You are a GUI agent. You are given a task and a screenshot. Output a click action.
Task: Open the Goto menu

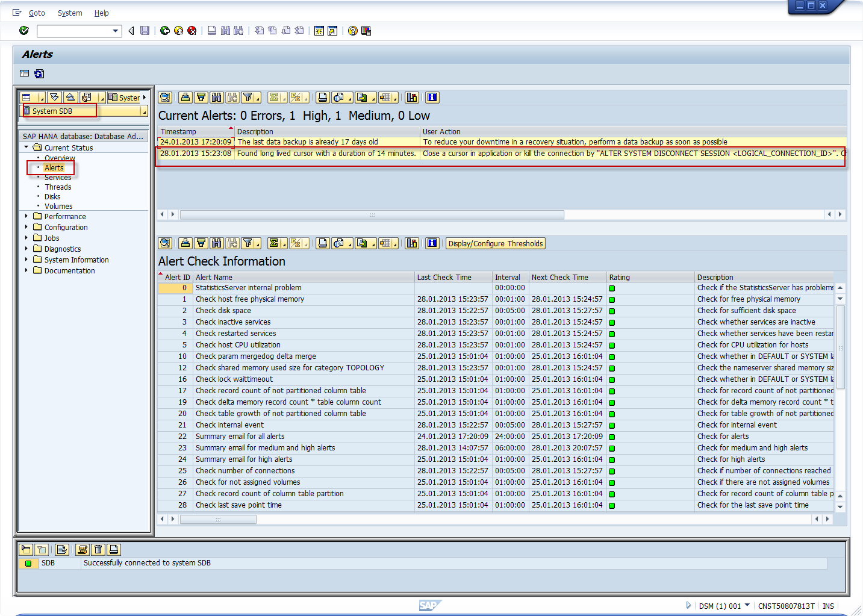point(37,13)
